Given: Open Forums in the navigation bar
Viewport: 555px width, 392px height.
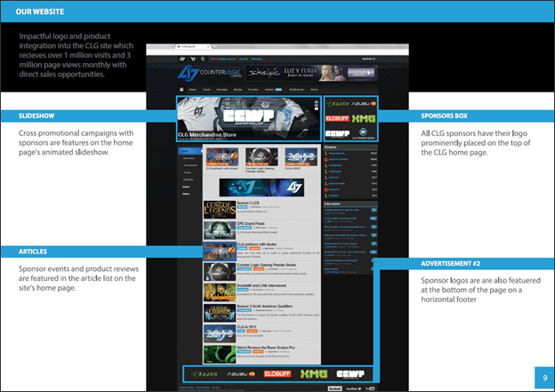Looking at the screenshot, I should click(253, 90).
